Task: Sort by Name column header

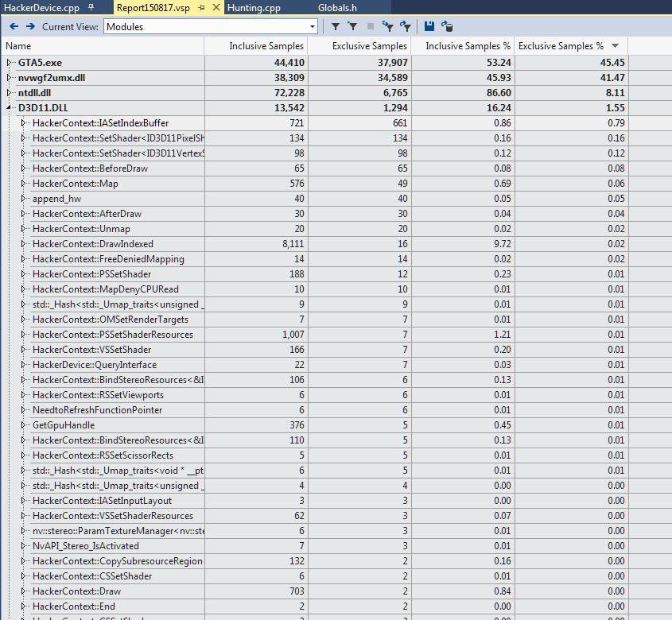Action: coord(103,46)
